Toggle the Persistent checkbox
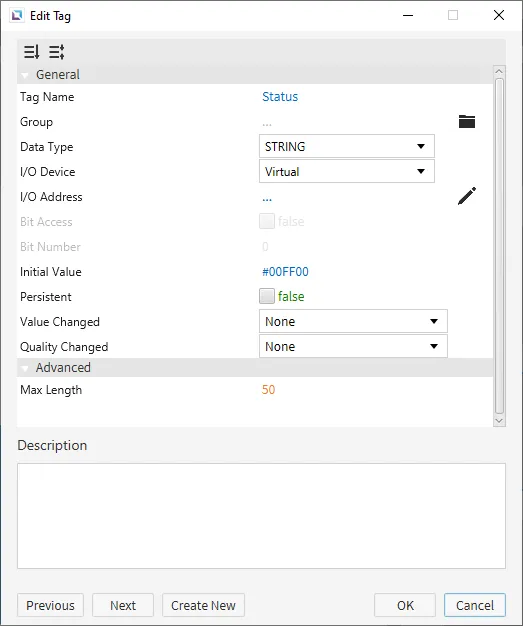 pyautogui.click(x=267, y=296)
